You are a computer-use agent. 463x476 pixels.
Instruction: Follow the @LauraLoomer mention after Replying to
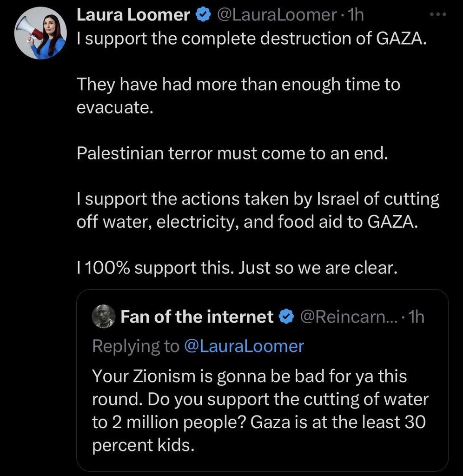244,346
